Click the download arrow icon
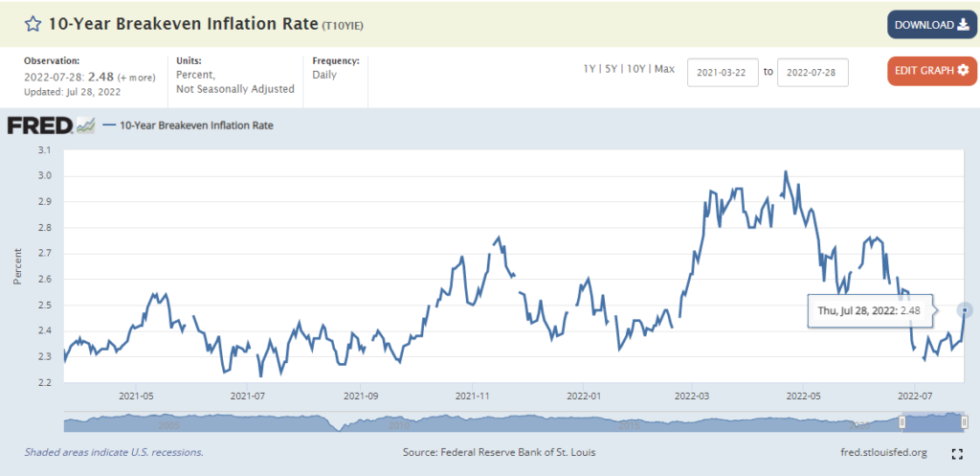 coord(963,25)
